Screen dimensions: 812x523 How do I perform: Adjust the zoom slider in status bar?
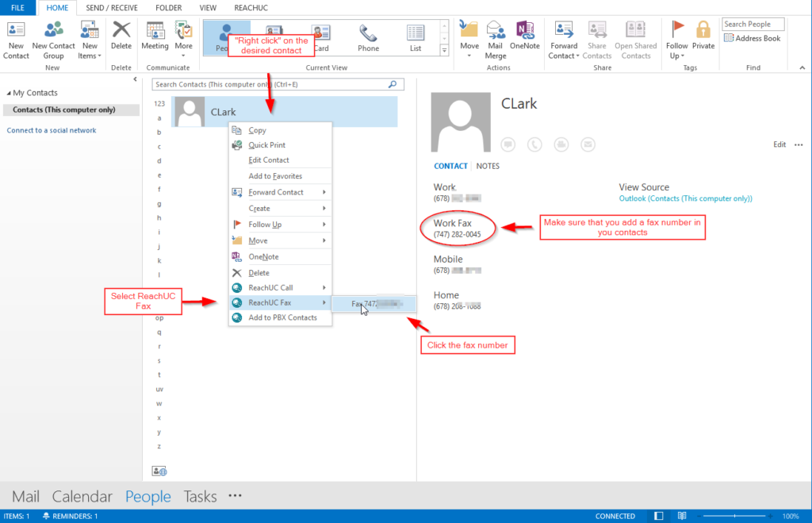pos(734,516)
